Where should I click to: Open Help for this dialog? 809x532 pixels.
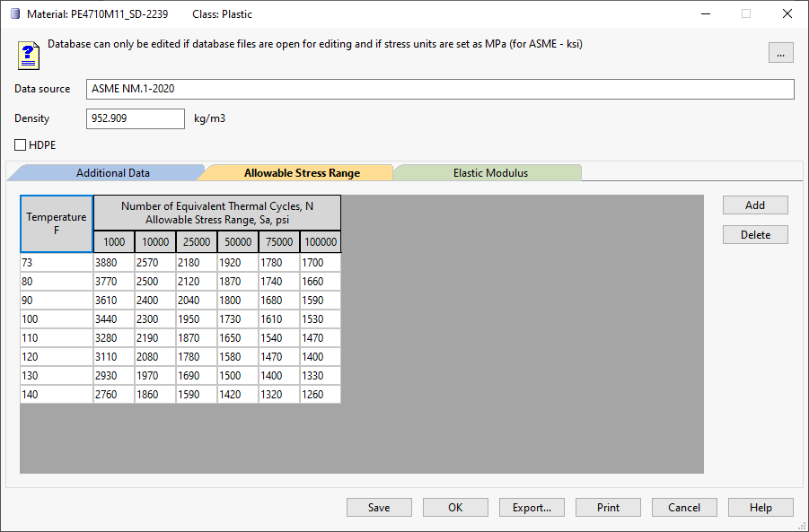pyautogui.click(x=761, y=508)
